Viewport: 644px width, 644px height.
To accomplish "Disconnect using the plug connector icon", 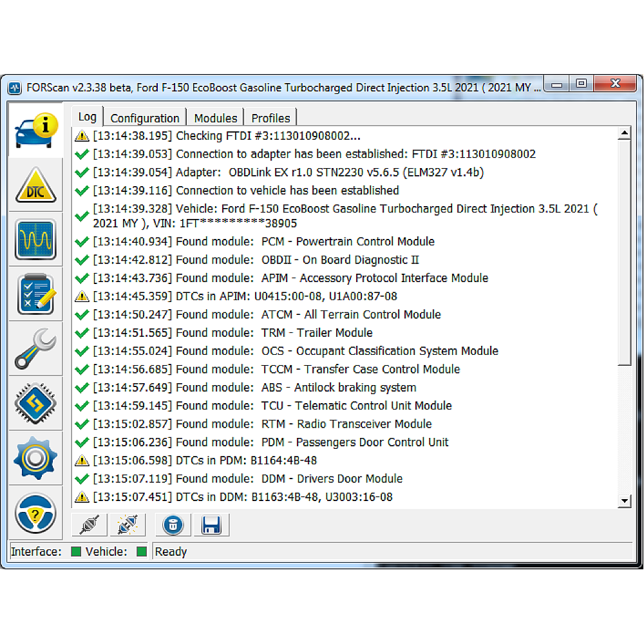I will [88, 524].
